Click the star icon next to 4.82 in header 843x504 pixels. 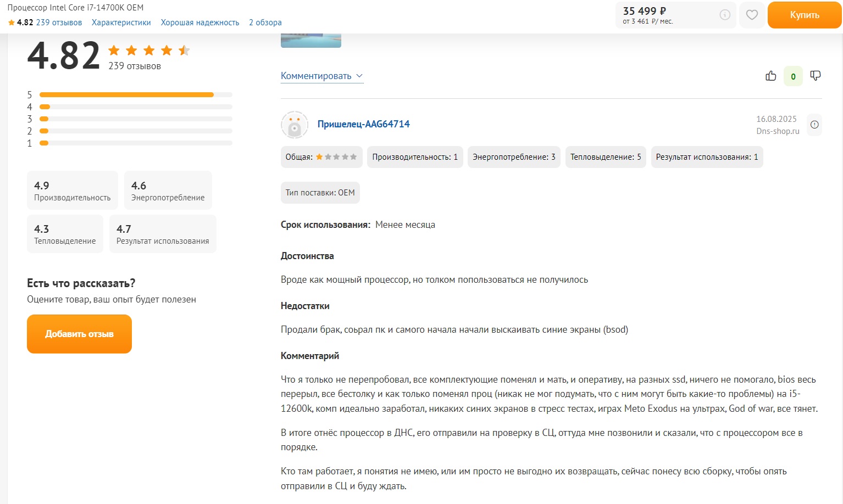pos(12,23)
